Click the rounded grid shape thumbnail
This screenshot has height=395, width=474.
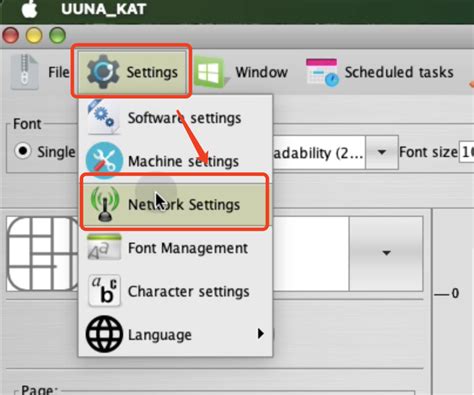pos(42,254)
